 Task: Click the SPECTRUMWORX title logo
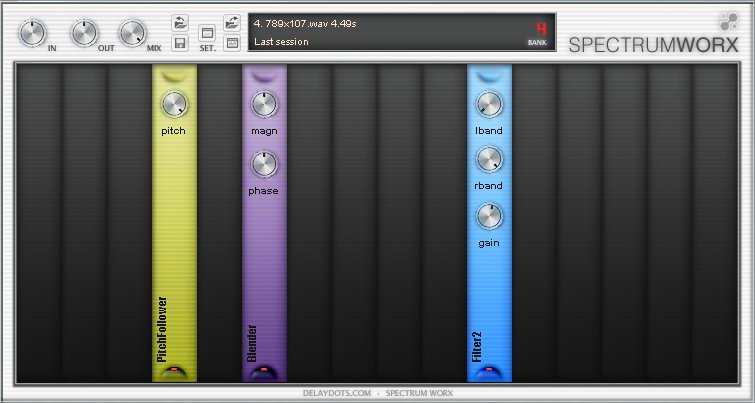653,45
